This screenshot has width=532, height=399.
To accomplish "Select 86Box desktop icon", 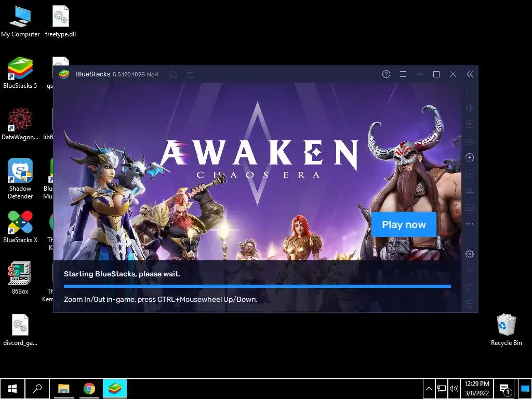I will tap(20, 278).
